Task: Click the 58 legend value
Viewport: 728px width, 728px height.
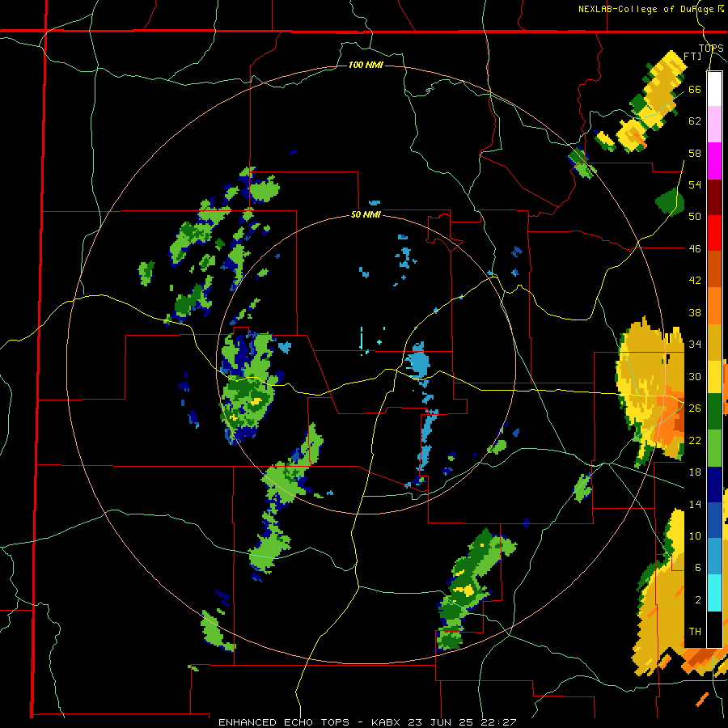Action: [x=695, y=153]
